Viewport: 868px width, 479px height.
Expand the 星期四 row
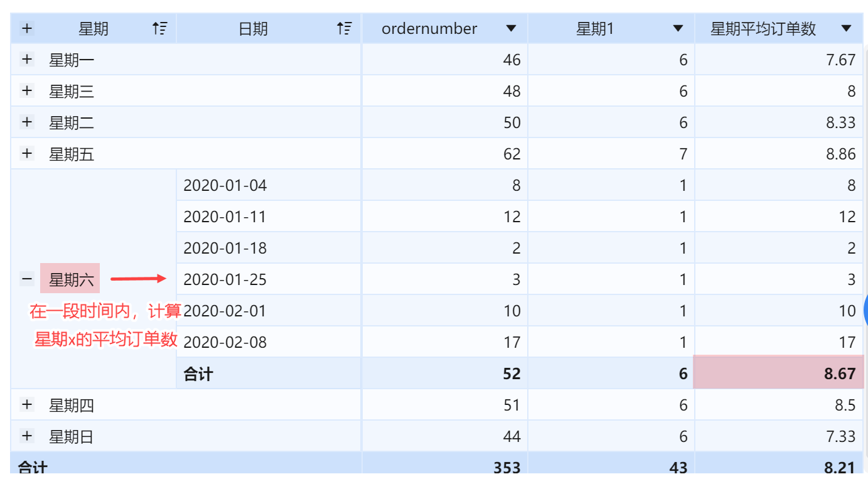26,405
